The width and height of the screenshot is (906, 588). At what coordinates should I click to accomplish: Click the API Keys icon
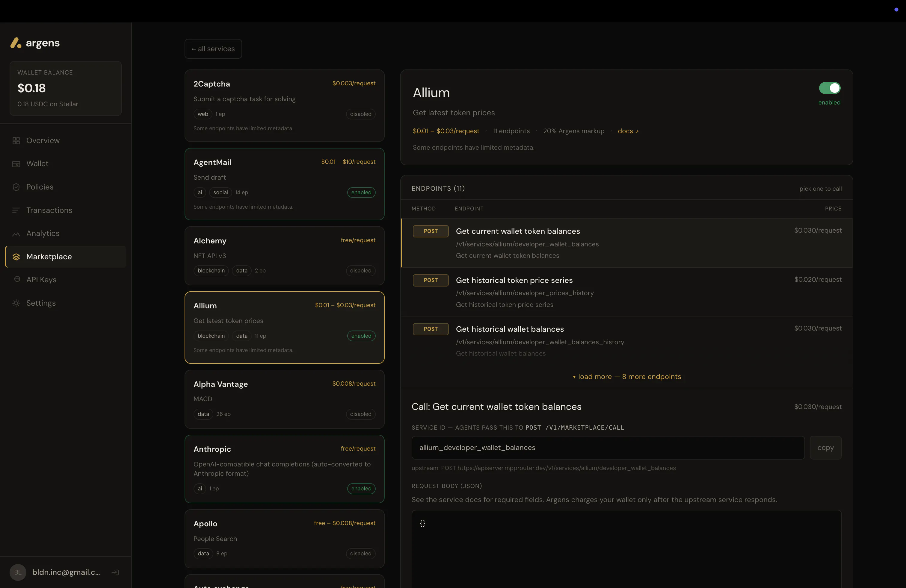pos(17,280)
